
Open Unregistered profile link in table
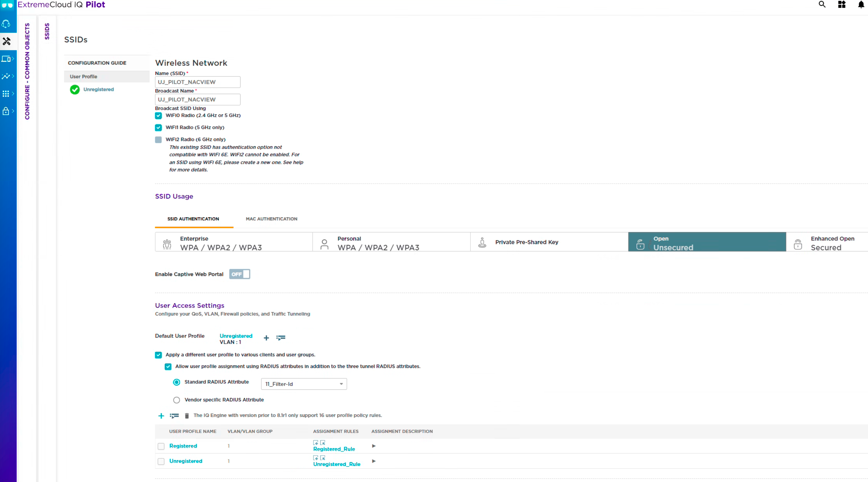tap(186, 461)
